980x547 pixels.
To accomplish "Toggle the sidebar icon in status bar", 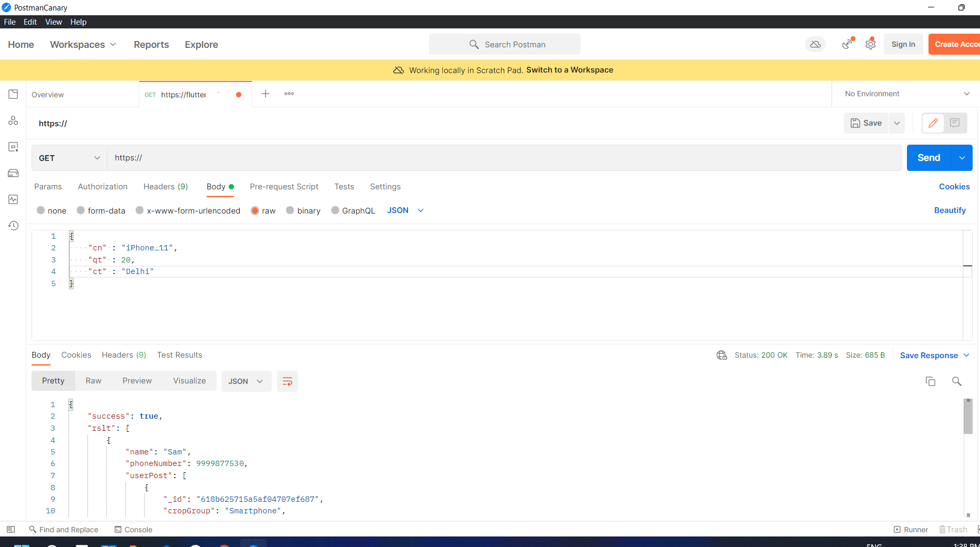I will pyautogui.click(x=11, y=530).
